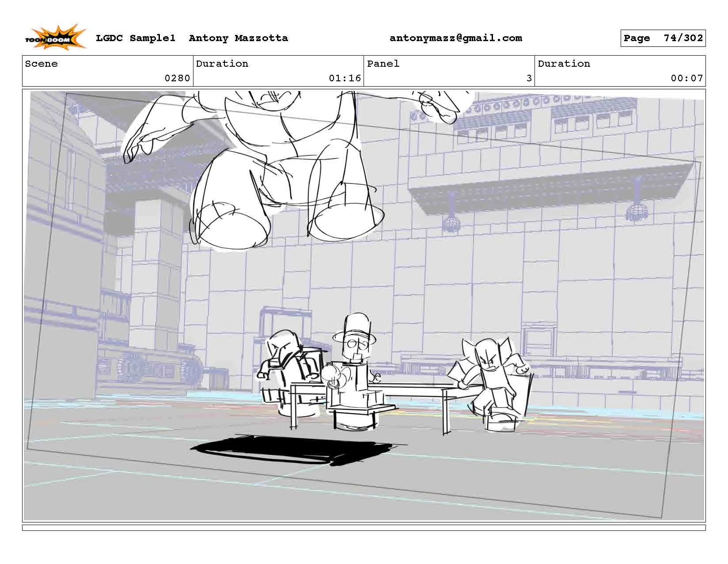Select the machinery sketch on the left background

point(150,367)
